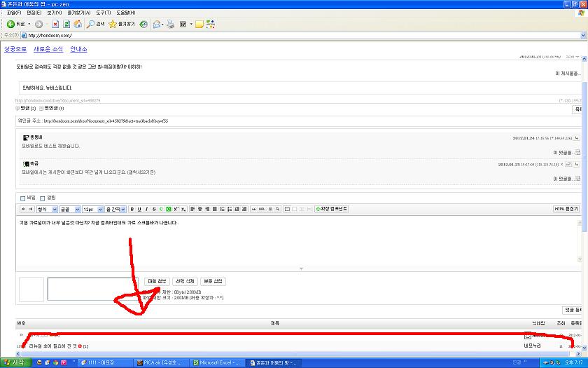The width and height of the screenshot is (588, 368).
Task: Check the 알림 (notify) checkbox
Action: pyautogui.click(x=43, y=198)
